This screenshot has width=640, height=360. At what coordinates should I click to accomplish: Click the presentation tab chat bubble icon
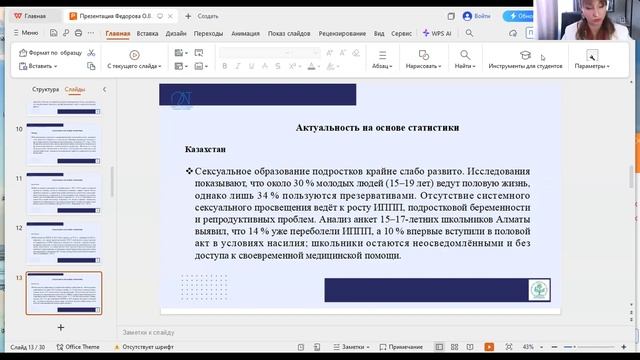(160, 16)
